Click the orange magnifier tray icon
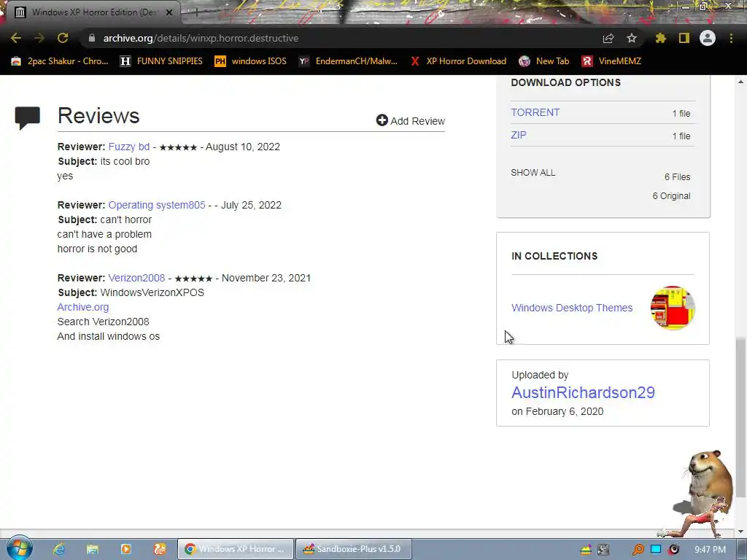The height and width of the screenshot is (560, 747). point(638,550)
